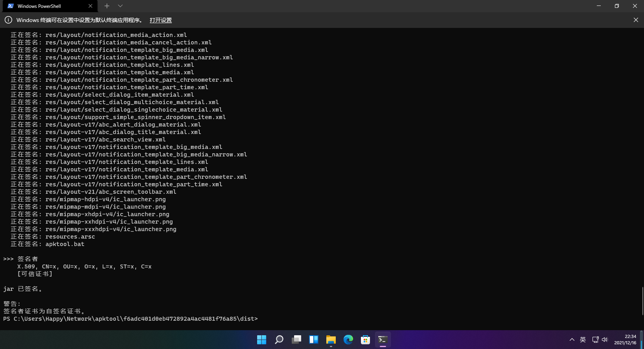Click the 打开设置 link
Image resolution: width=644 pixels, height=349 pixels.
(x=160, y=20)
